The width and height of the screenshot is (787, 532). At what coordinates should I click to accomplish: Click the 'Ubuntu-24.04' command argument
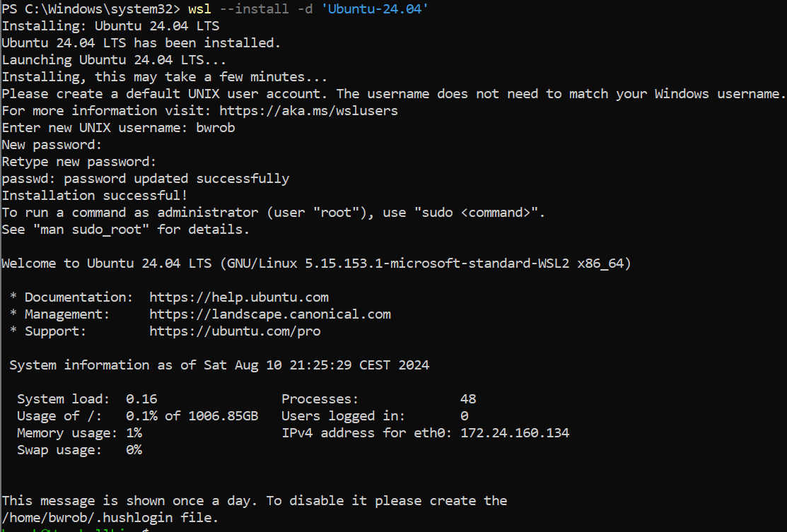coord(379,9)
